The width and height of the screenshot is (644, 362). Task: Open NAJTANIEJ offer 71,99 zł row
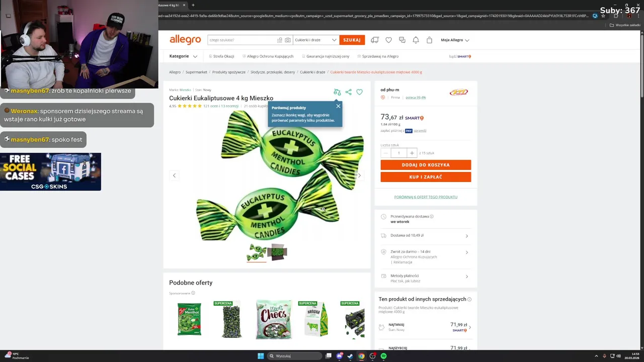point(426,327)
